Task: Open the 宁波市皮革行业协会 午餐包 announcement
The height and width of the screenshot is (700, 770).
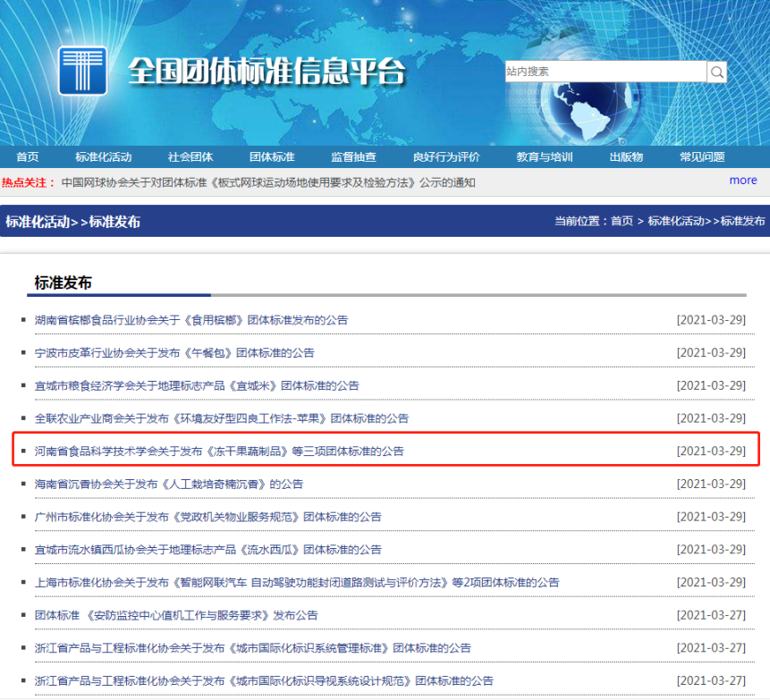Action: (174, 353)
